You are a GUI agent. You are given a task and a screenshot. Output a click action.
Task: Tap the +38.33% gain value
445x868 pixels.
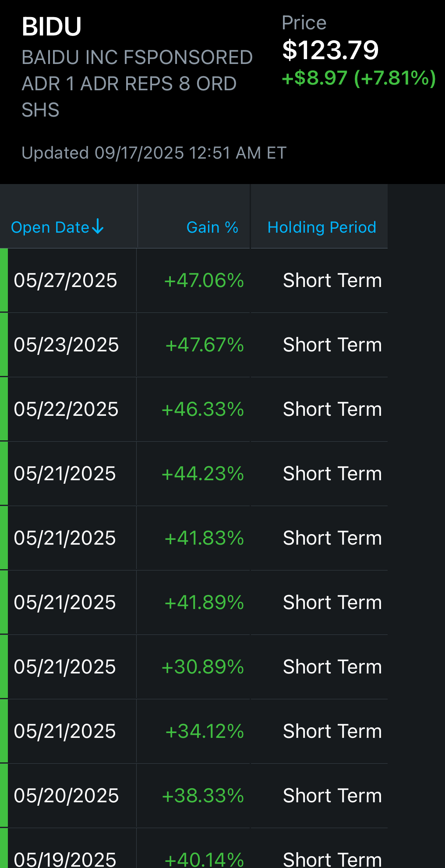click(x=203, y=796)
